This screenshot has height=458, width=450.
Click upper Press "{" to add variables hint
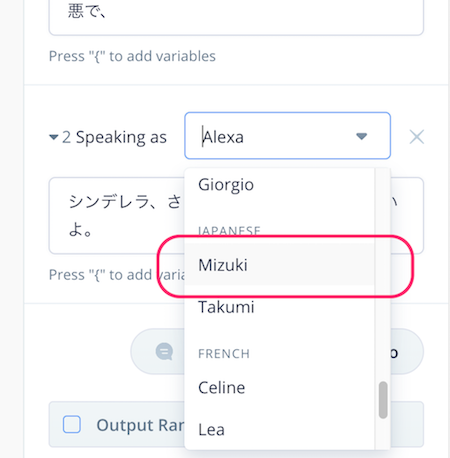point(132,56)
